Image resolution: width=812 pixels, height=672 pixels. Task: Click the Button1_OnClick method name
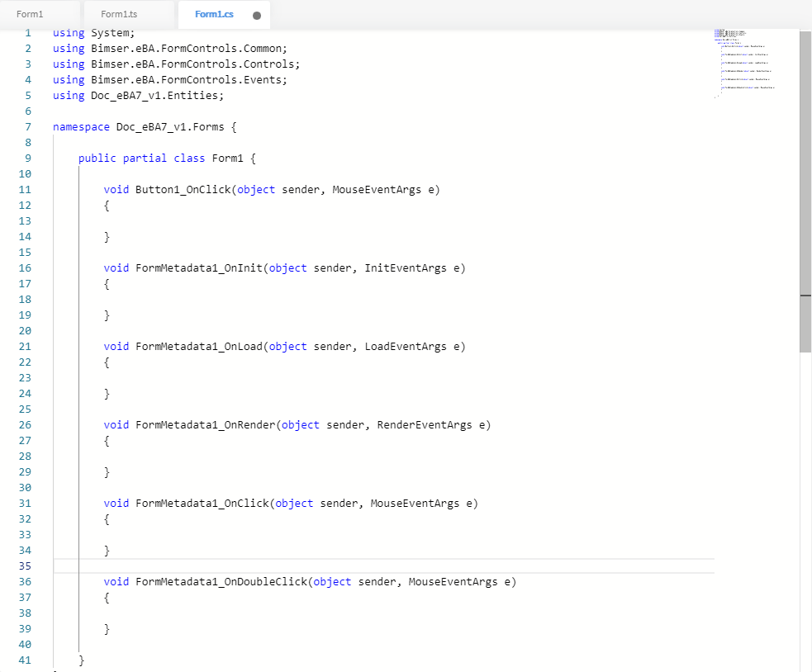coord(183,189)
